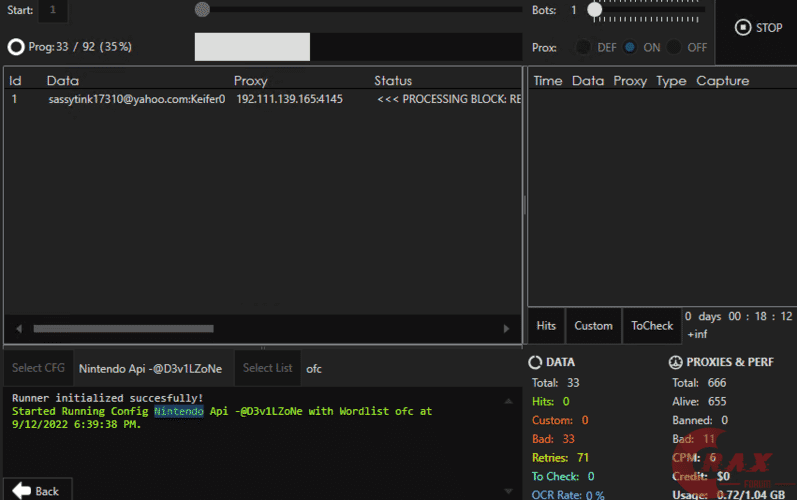The width and height of the screenshot is (797, 500).
Task: Select the ON proxy radio option
Action: (x=630, y=47)
